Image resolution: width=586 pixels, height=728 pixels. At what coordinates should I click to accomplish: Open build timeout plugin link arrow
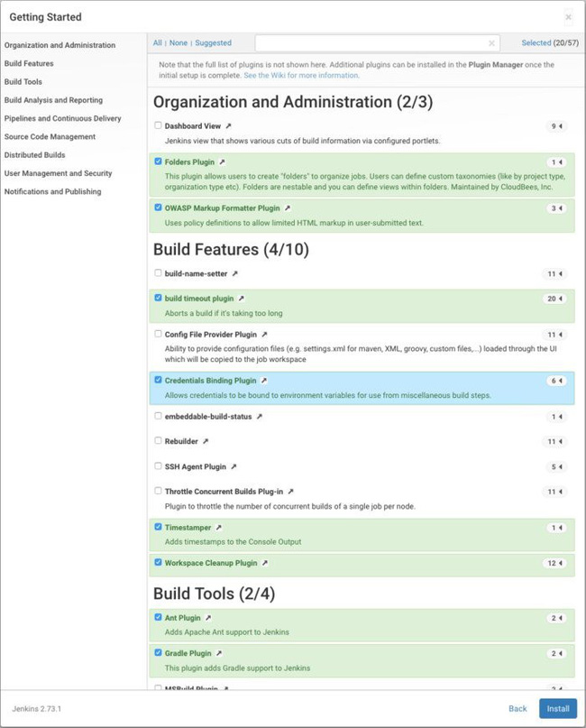tap(241, 299)
